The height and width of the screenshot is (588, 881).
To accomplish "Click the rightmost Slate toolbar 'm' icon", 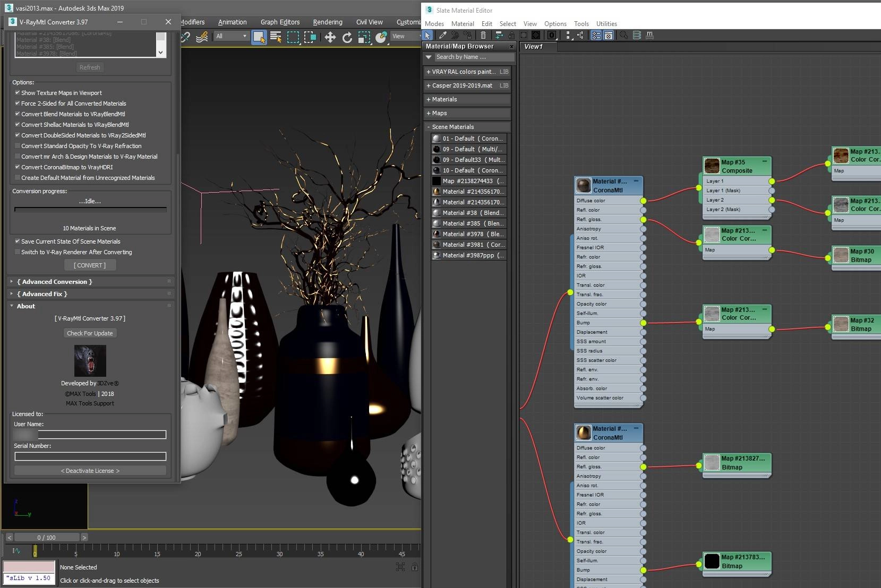I will tap(649, 36).
